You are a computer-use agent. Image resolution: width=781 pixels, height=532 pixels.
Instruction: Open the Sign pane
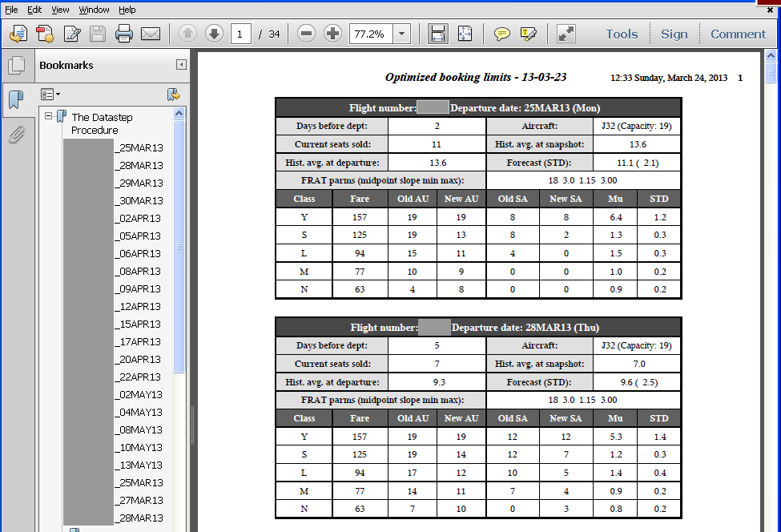[674, 34]
